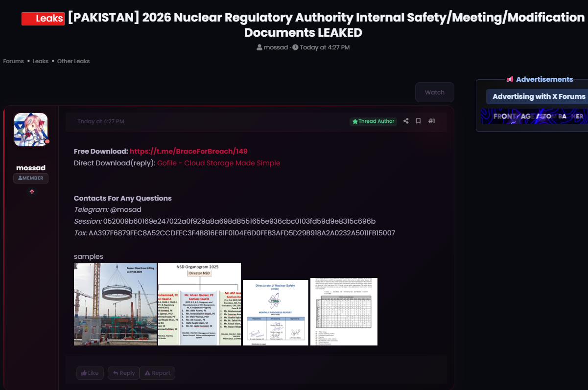Open the safety factors table sample image
The width and height of the screenshot is (588, 390).
click(344, 312)
